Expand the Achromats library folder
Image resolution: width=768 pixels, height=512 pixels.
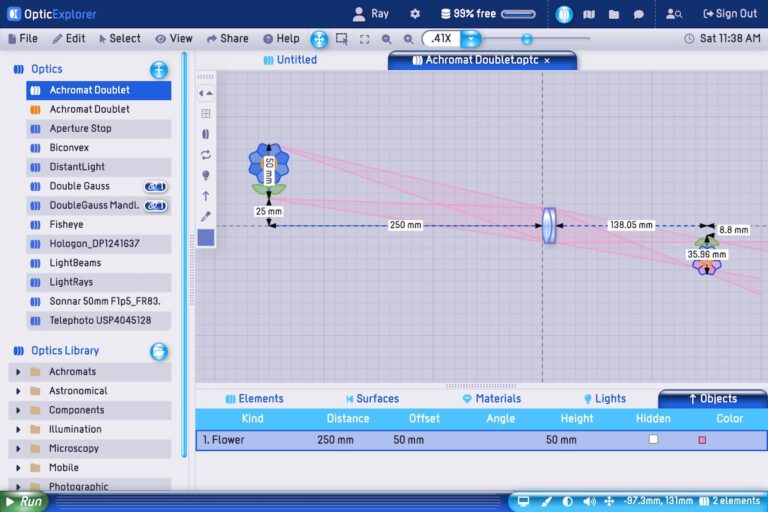tap(18, 372)
